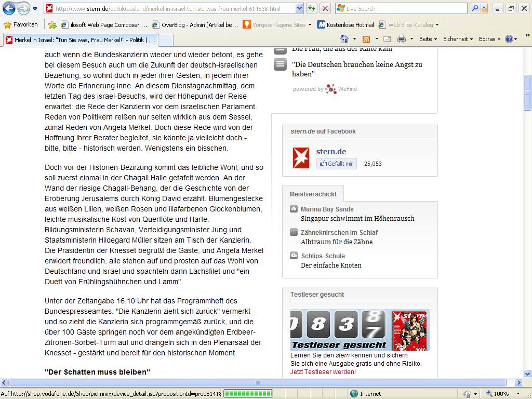Click the Testleser gesucht banner image
This screenshot has width=532, height=399.
(x=360, y=329)
